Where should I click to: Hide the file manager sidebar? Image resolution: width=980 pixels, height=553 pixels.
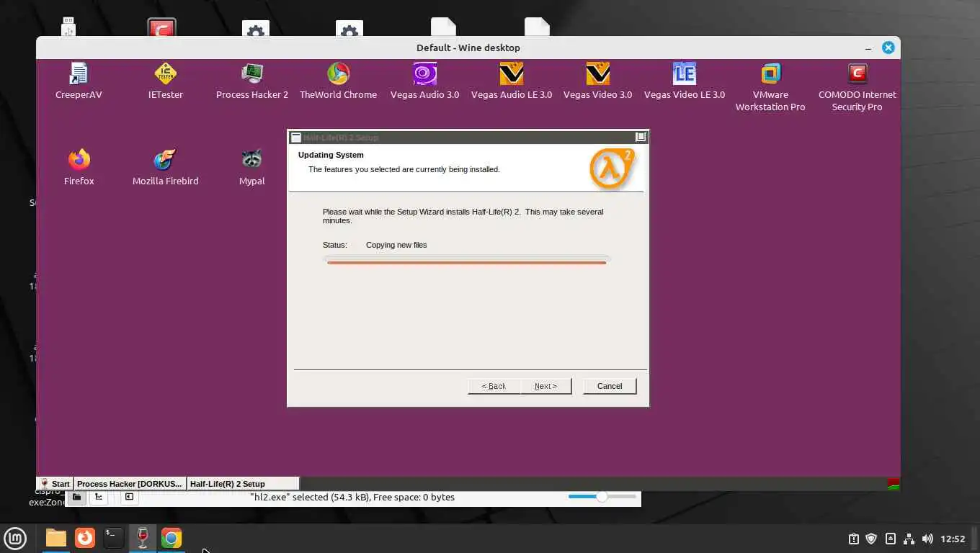(129, 497)
